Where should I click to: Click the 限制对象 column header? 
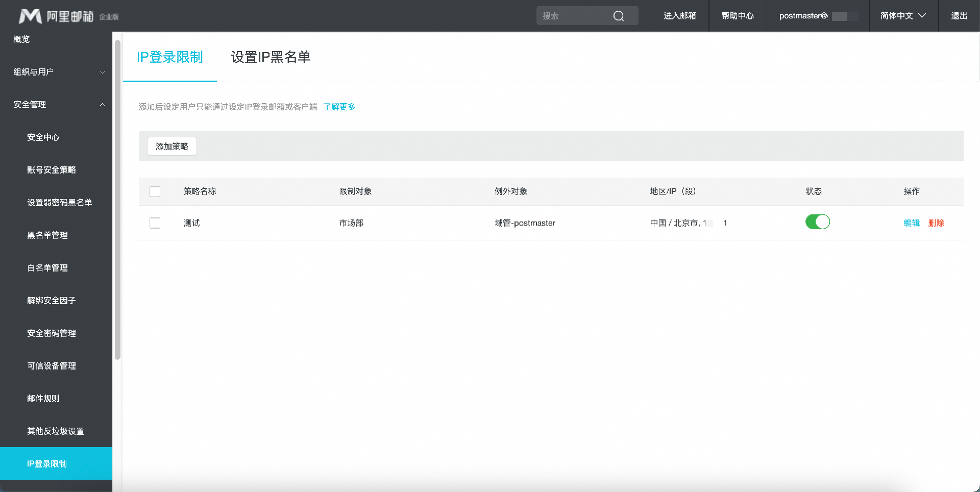click(356, 191)
